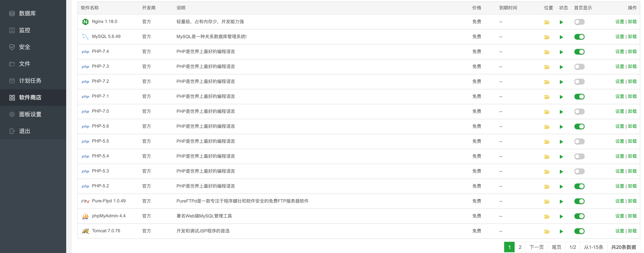Click the security shield icon in sidebar
This screenshot has width=644, height=253.
(12, 47)
